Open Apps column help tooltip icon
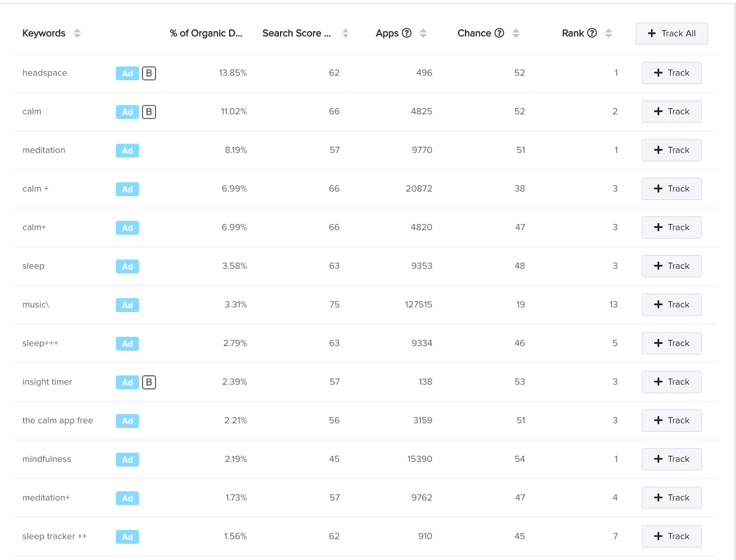 (407, 33)
